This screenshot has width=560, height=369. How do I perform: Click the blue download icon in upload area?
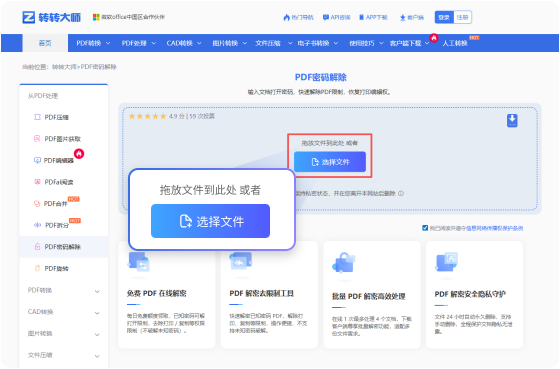point(512,121)
